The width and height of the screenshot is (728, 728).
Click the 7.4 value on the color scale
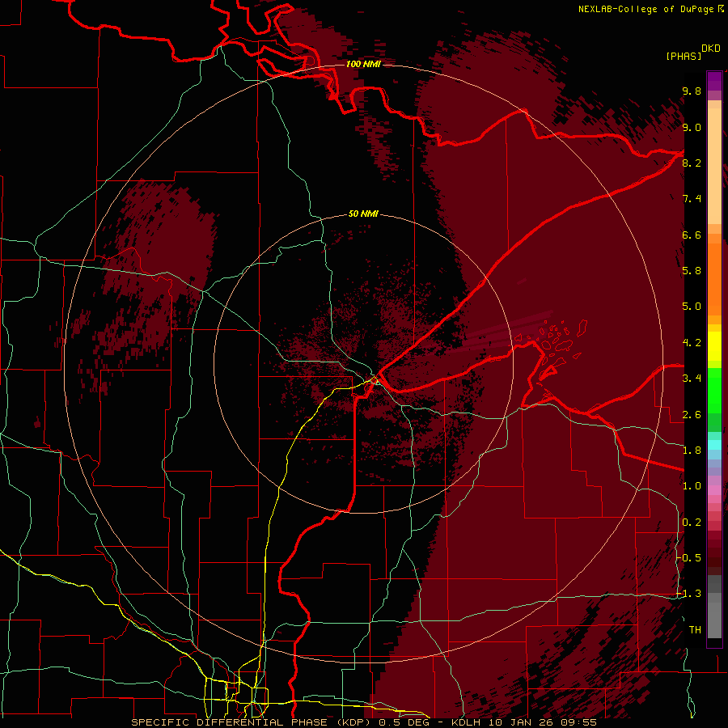[692, 199]
